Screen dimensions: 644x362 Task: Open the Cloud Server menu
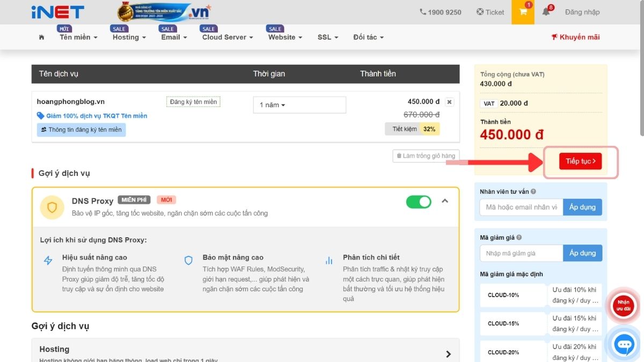tap(228, 38)
